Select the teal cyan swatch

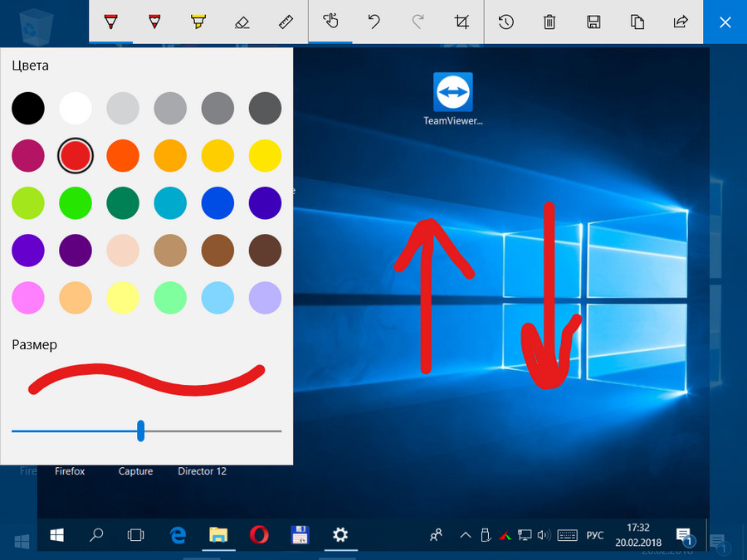[x=170, y=203]
